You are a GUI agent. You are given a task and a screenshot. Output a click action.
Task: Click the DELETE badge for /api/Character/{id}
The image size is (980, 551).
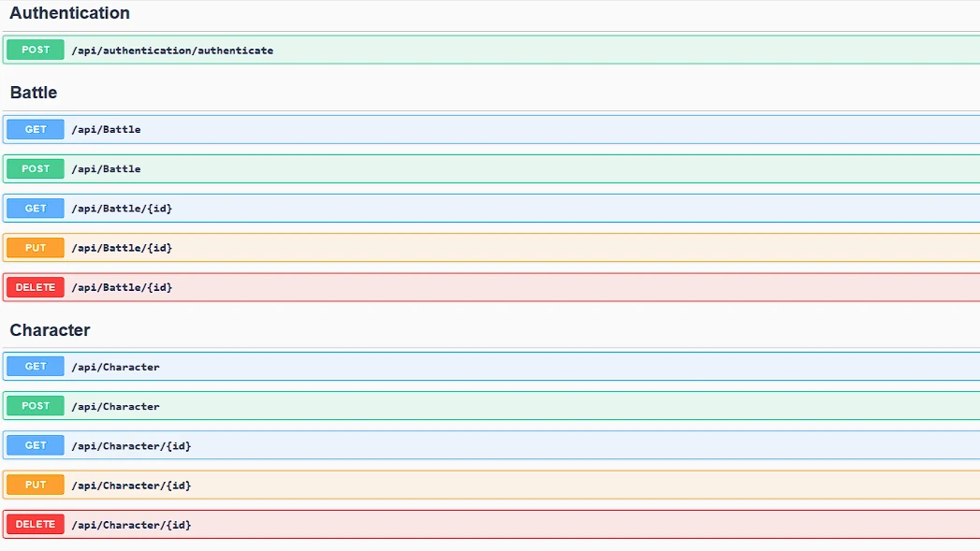pyautogui.click(x=36, y=525)
